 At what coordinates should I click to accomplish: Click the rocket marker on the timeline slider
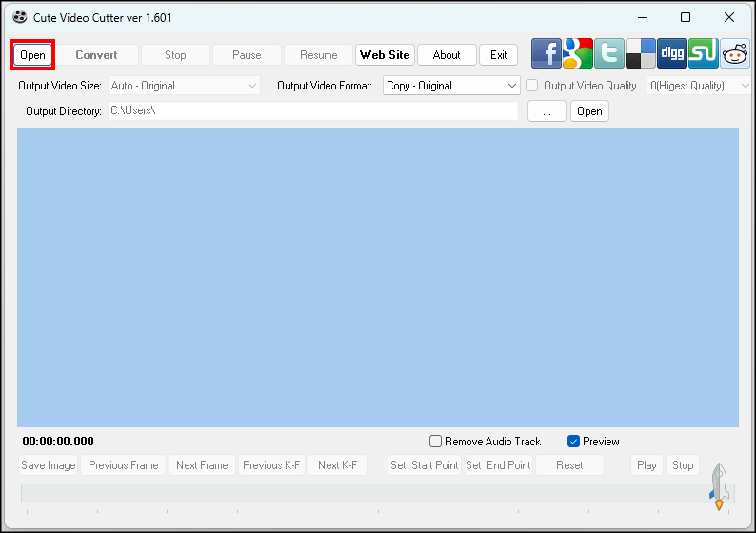tap(719, 487)
